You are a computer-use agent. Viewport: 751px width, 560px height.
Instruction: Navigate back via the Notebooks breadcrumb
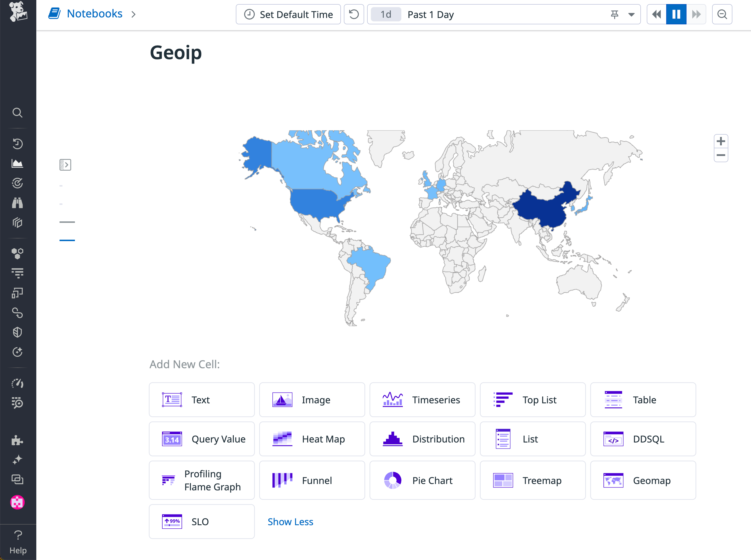[95, 14]
